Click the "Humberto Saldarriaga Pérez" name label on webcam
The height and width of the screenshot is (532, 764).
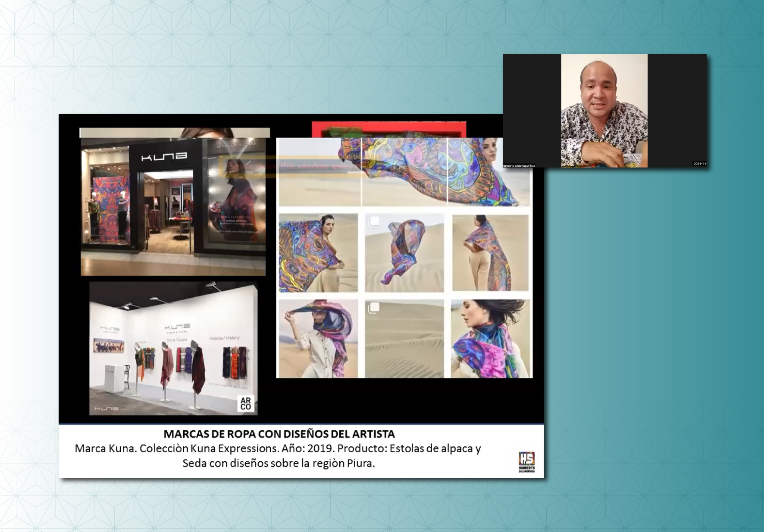519,165
